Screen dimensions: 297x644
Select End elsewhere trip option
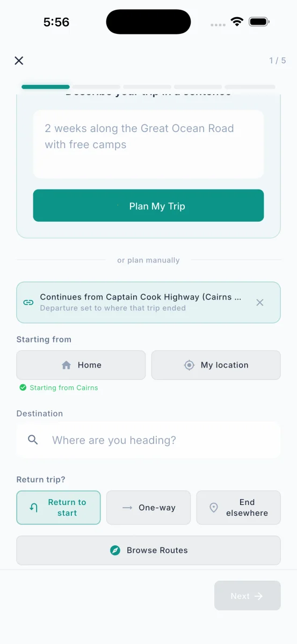coord(238,508)
